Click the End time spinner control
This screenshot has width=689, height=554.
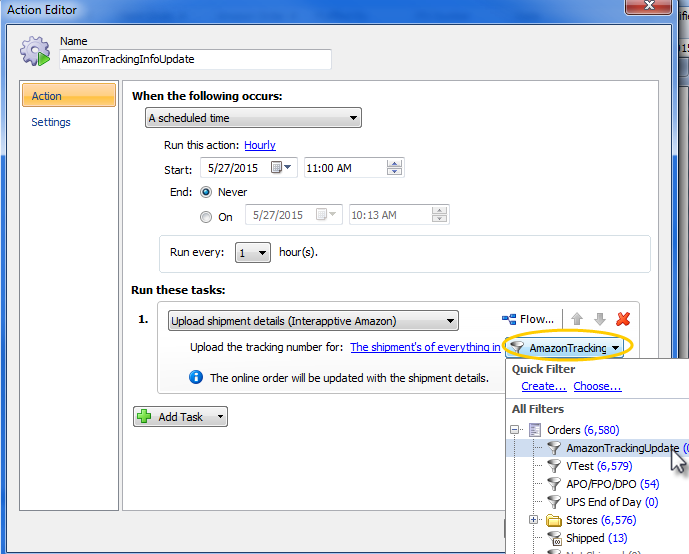[439, 214]
